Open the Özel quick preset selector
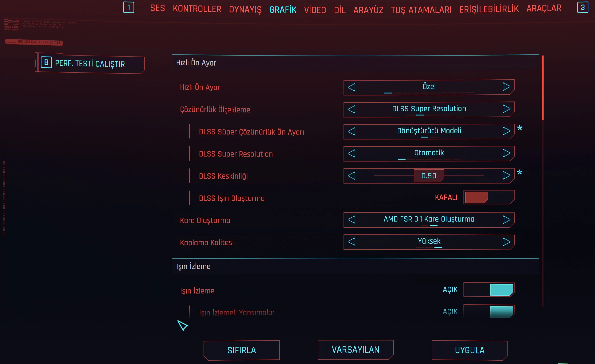595x364 pixels. pos(429,87)
